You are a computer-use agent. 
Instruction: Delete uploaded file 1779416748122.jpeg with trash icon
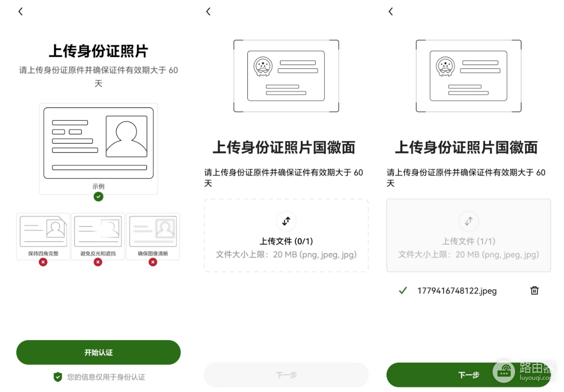(534, 291)
